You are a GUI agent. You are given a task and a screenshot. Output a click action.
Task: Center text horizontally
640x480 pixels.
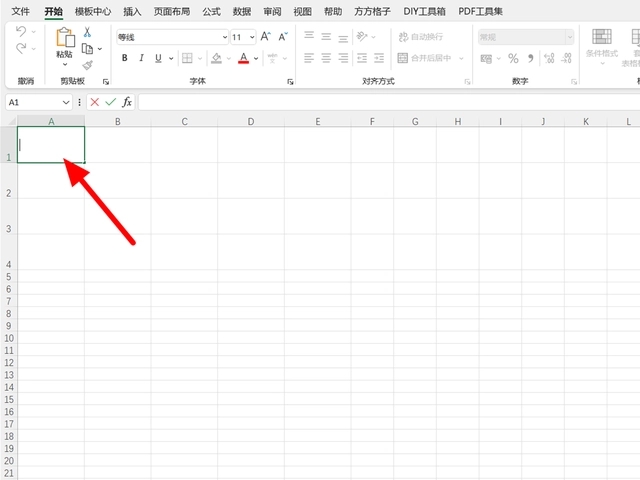pyautogui.click(x=326, y=58)
